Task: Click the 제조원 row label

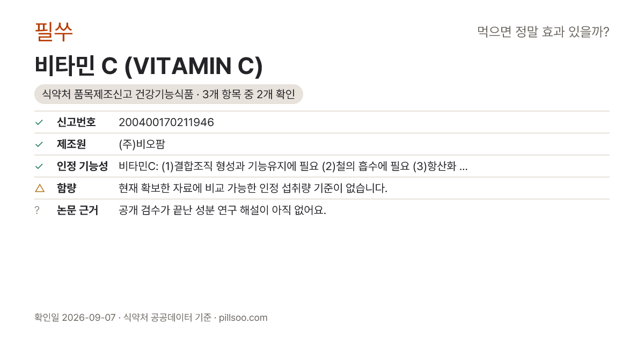Action: (x=71, y=144)
